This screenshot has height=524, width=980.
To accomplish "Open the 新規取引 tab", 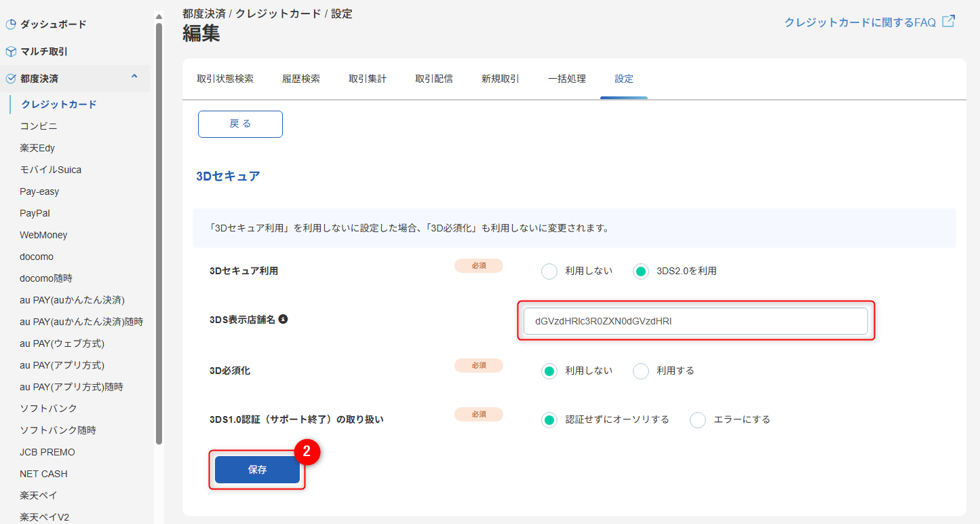I will [499, 78].
